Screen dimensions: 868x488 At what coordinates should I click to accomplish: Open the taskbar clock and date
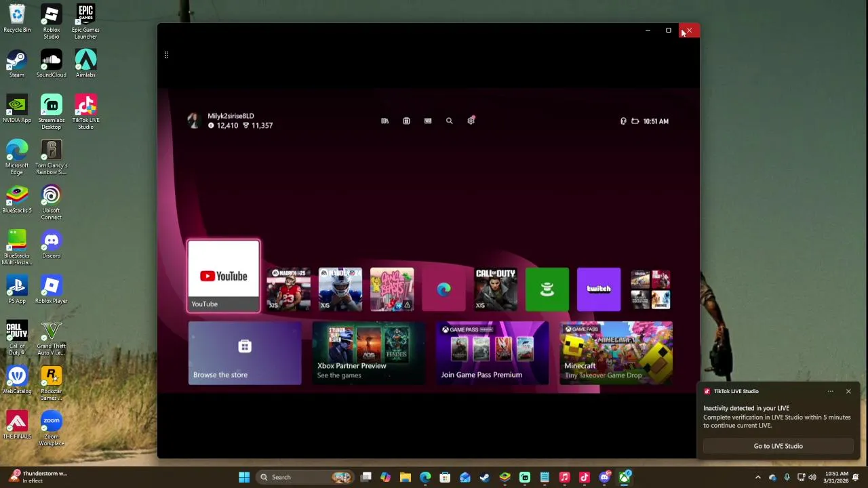tap(837, 477)
